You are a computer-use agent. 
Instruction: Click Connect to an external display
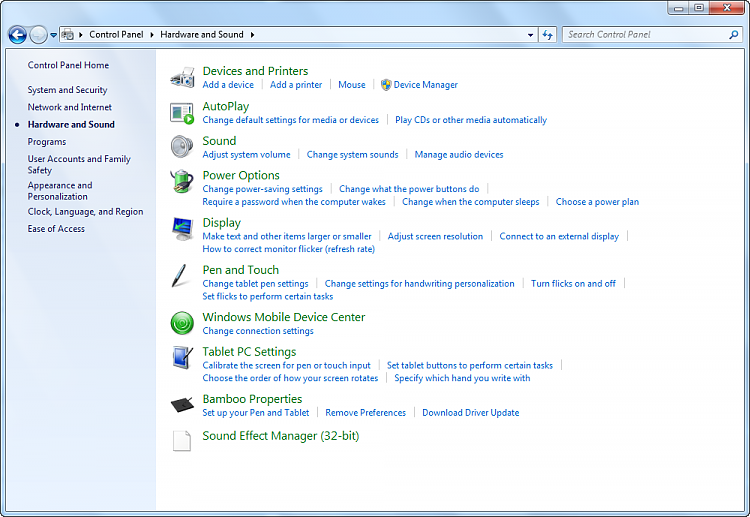pos(559,236)
